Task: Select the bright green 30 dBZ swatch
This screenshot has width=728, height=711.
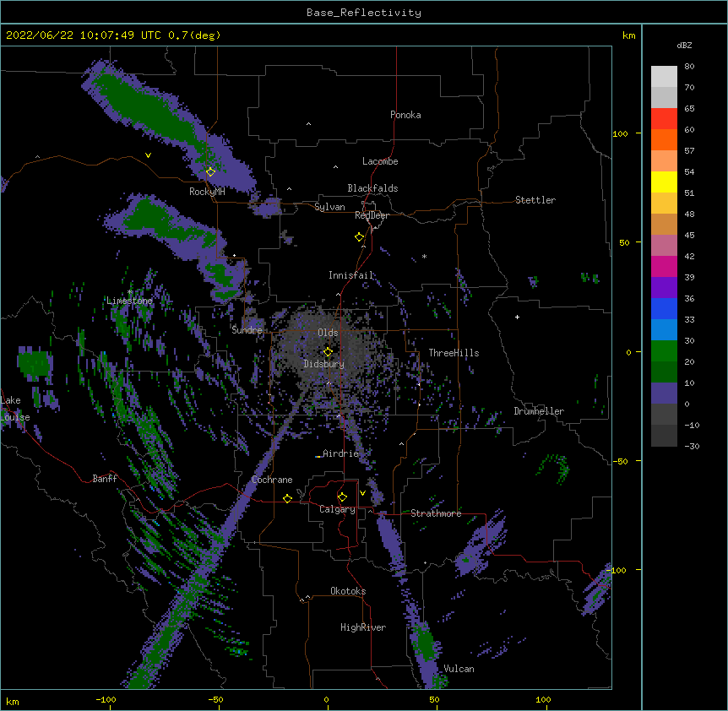Action: click(664, 351)
